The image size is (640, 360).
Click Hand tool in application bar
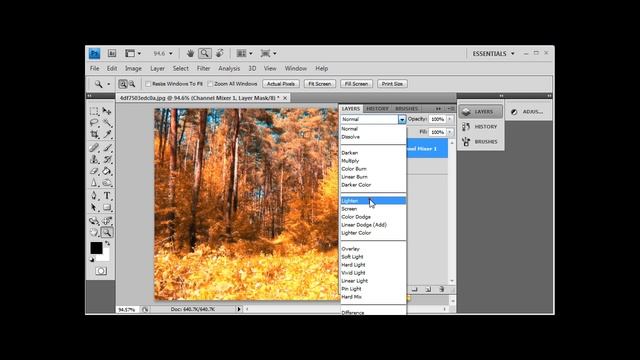tap(190, 53)
